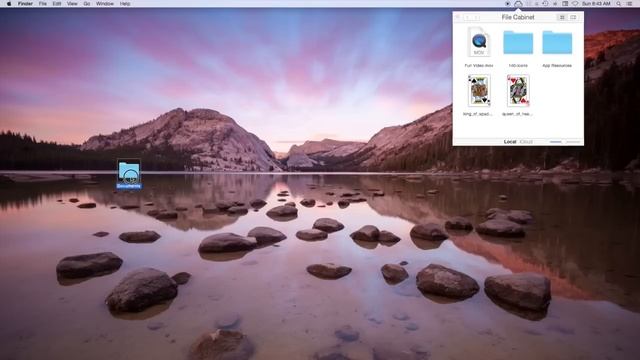Open the Notification Center icon

629,4
